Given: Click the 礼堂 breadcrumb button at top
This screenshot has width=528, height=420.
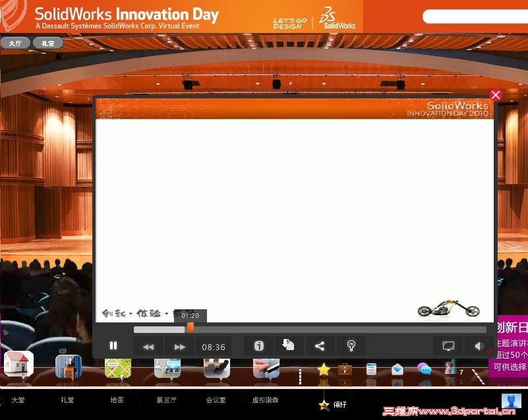Looking at the screenshot, I should pos(48,43).
